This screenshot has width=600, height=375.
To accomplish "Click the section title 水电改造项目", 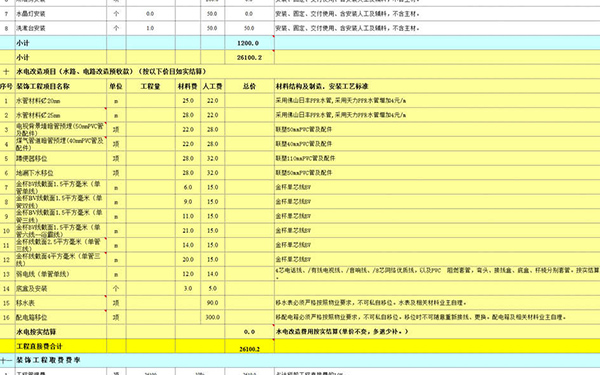I will point(111,72).
